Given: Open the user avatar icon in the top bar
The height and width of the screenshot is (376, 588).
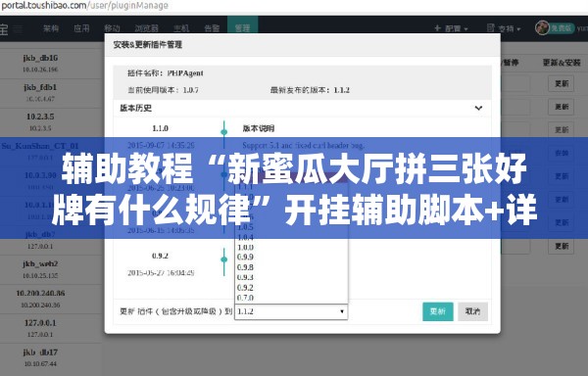Looking at the screenshot, I should [542, 27].
